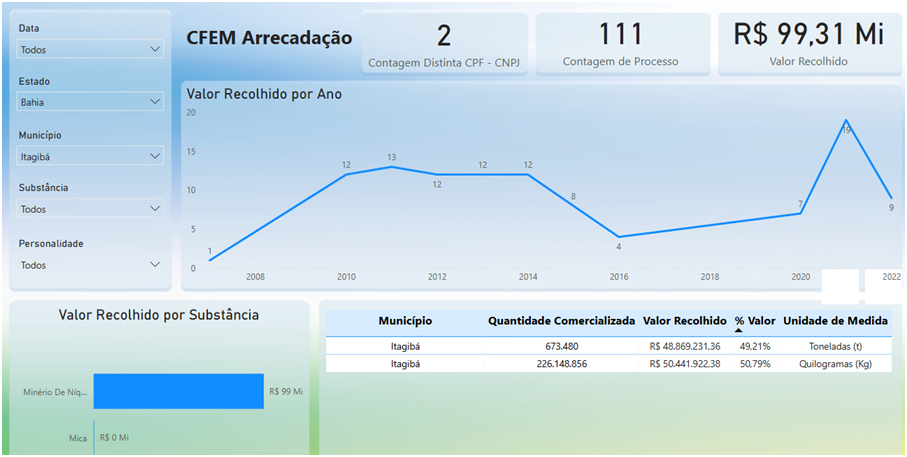Select the peak data point labeled 19
Image resolution: width=907 pixels, height=457 pixels.
pos(845,120)
